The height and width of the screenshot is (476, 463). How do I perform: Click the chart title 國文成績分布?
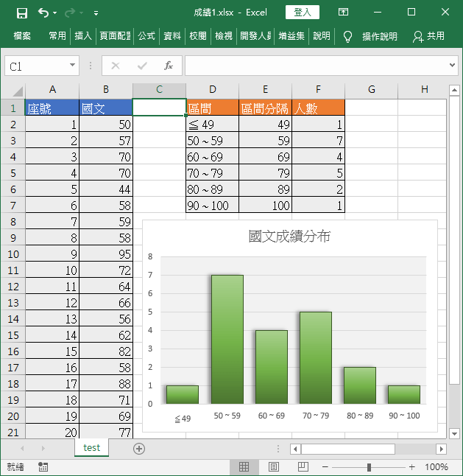289,237
